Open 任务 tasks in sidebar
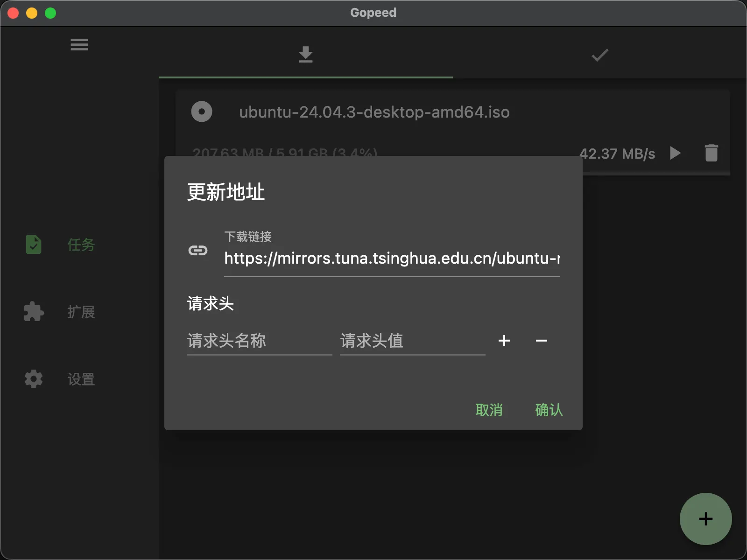The height and width of the screenshot is (560, 747). point(81,245)
